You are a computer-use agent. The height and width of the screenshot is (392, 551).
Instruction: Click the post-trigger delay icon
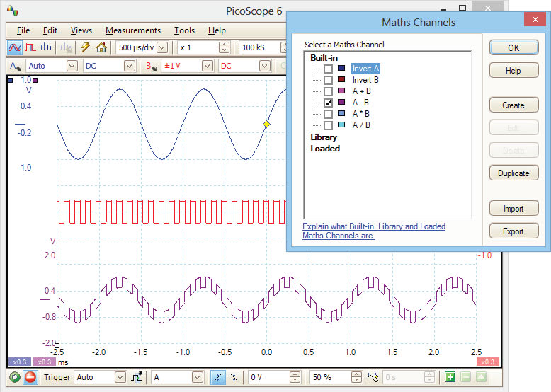click(373, 377)
